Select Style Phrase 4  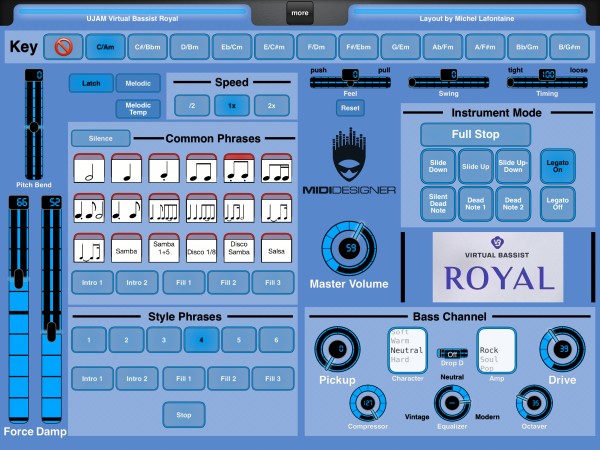[201, 340]
